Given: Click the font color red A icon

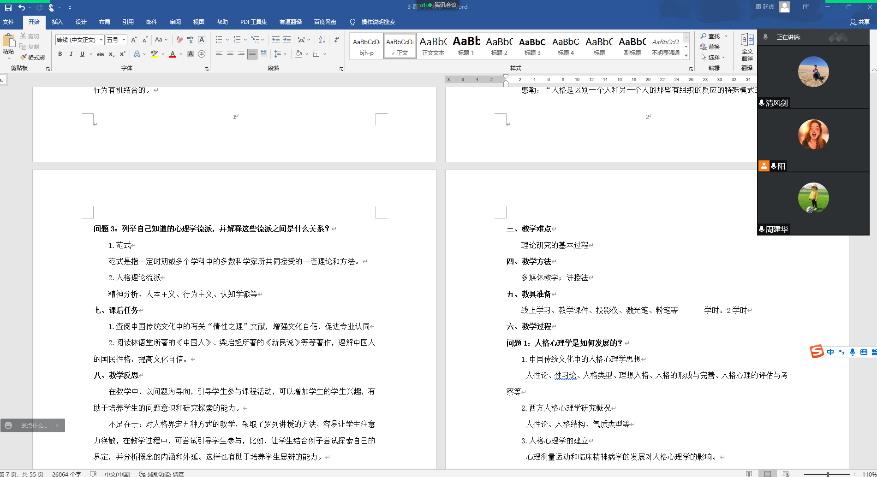Looking at the screenshot, I should pyautogui.click(x=173, y=54).
